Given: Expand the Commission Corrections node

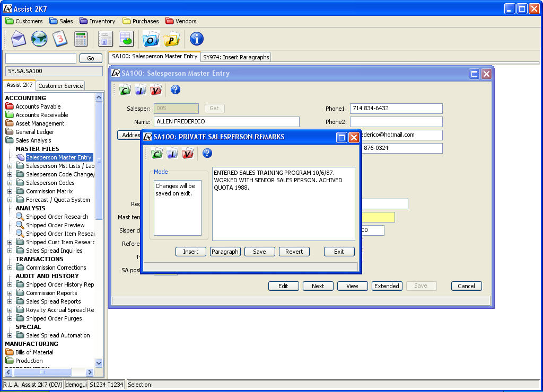Looking at the screenshot, I should (10, 268).
